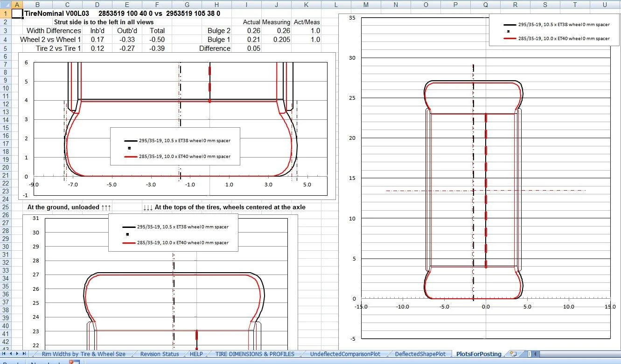621x364 pixels.
Task: Click the -0.33 outboard value cell
Action: (x=127, y=40)
